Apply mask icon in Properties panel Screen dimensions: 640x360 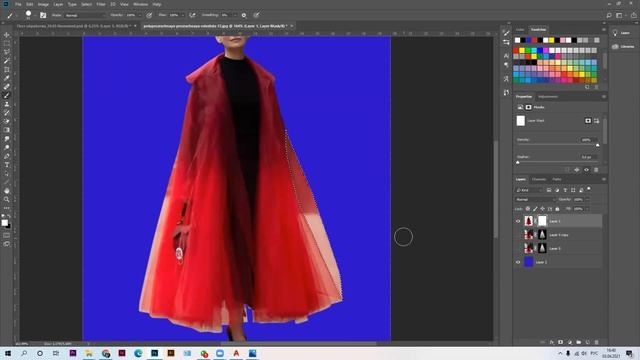[577, 170]
